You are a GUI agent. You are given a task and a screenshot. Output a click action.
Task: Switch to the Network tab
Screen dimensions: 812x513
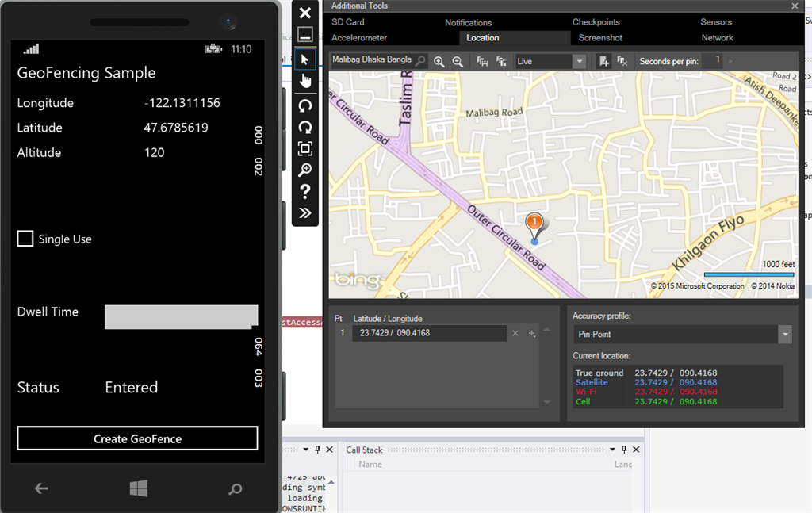pyautogui.click(x=717, y=38)
